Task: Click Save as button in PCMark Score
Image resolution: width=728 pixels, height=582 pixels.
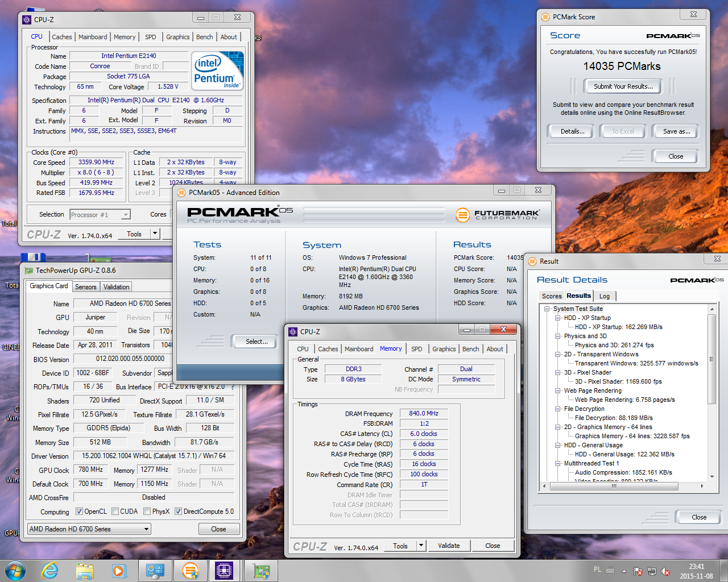Action: click(676, 131)
